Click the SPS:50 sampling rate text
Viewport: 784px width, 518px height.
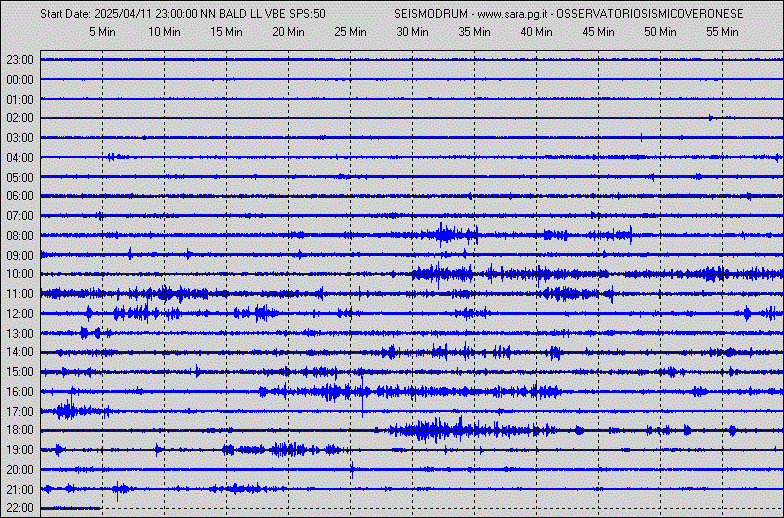click(x=307, y=14)
